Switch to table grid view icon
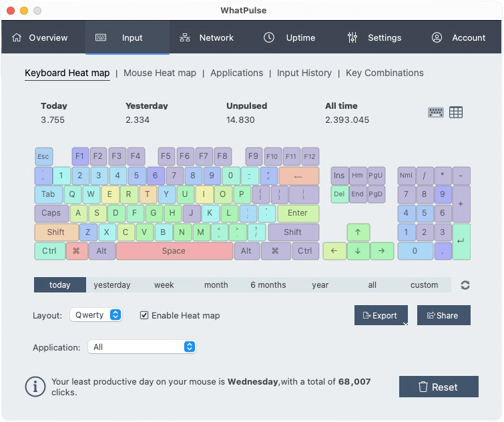 [455, 112]
